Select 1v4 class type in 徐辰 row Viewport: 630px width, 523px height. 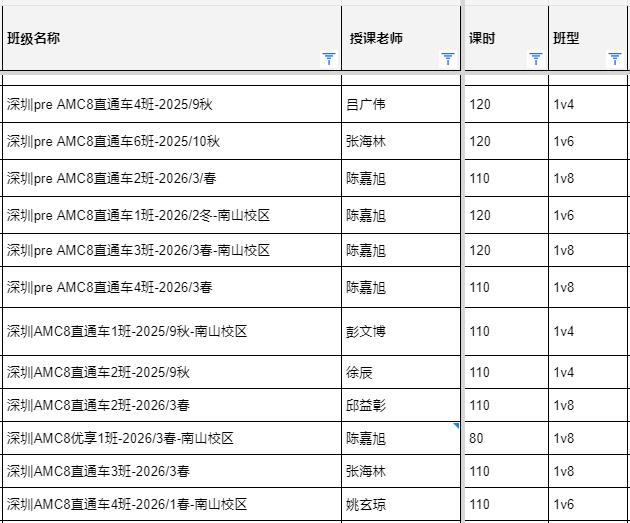pyautogui.click(x=588, y=372)
